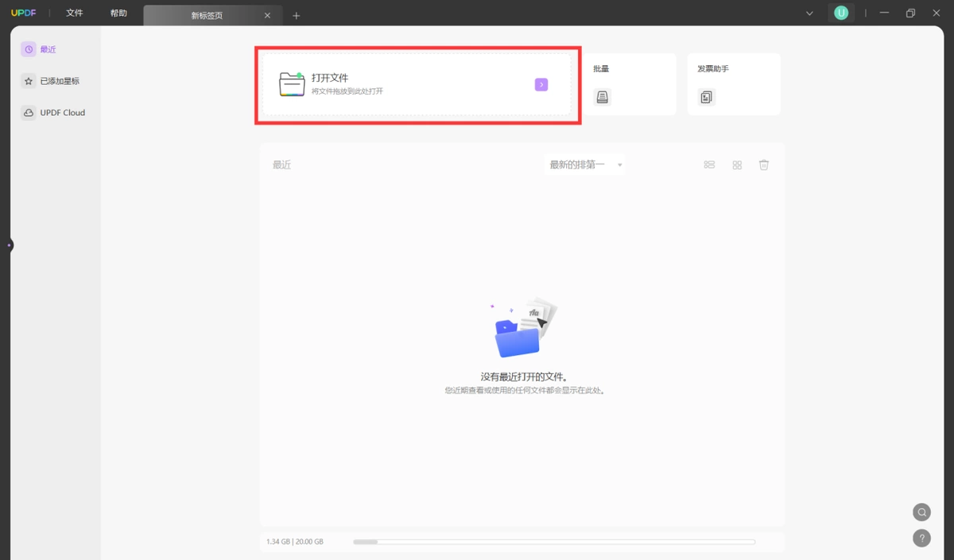Expand the 最新的排第一 sort dropdown
The width and height of the screenshot is (954, 560).
click(x=585, y=164)
